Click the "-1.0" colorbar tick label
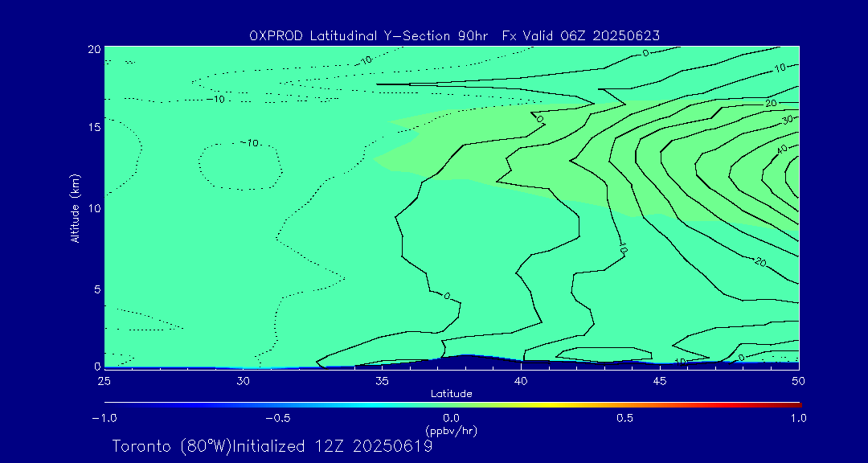 [104, 418]
